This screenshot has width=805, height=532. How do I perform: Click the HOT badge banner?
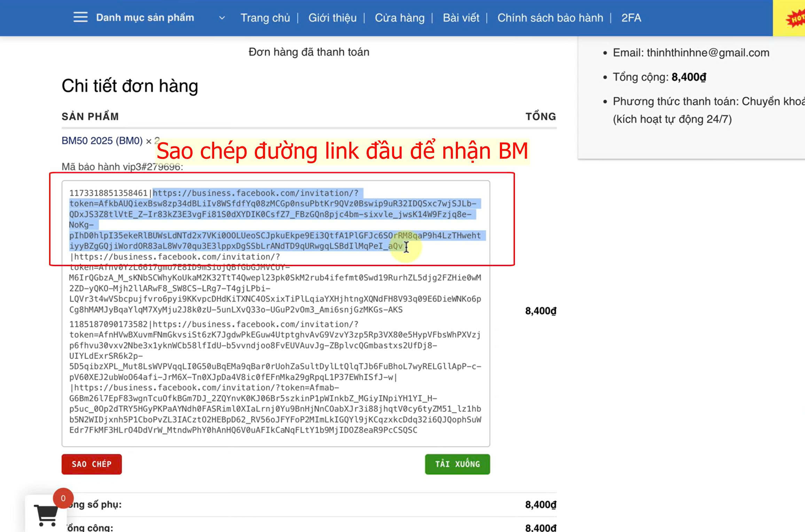[x=795, y=18]
